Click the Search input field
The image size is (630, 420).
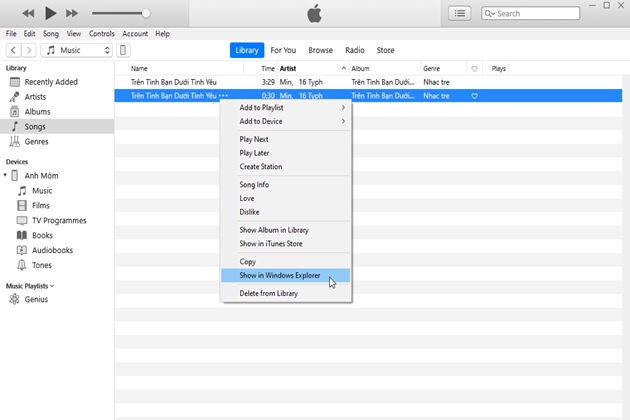pos(530,13)
